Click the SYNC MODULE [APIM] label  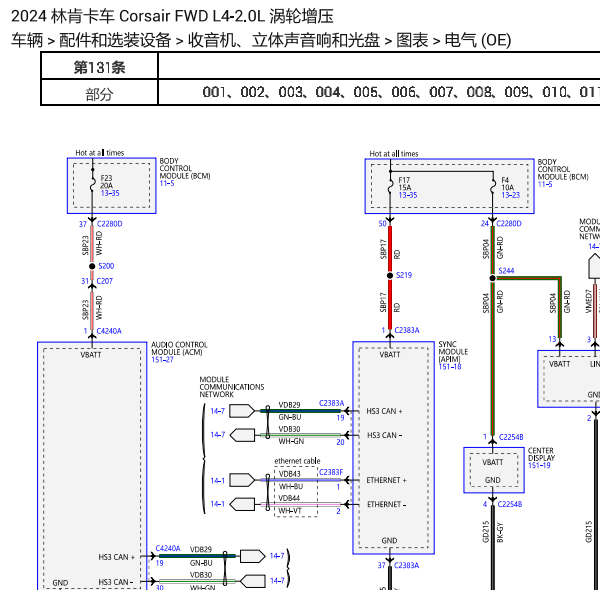click(453, 352)
